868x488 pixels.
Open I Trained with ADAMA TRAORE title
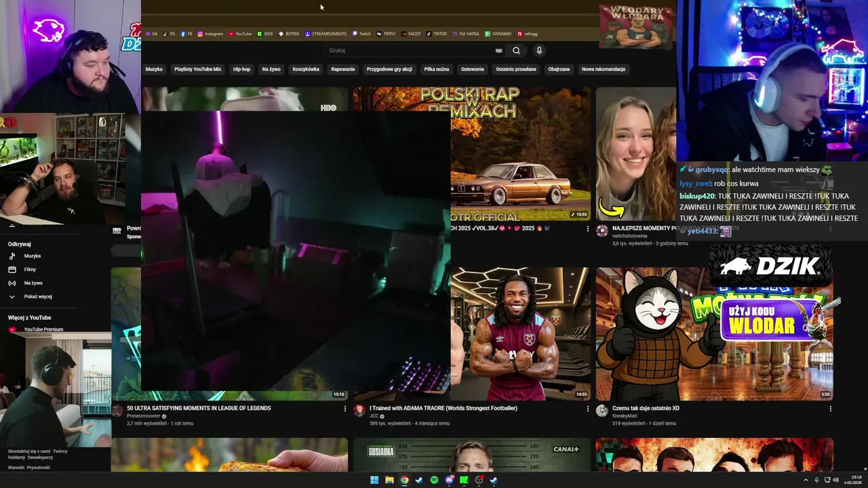click(443, 408)
